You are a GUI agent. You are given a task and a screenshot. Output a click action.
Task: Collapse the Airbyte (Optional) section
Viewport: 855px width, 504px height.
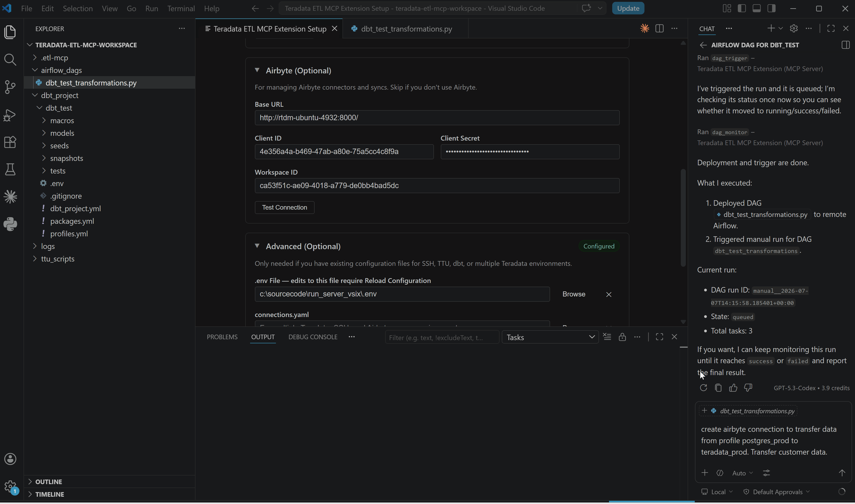pyautogui.click(x=257, y=70)
